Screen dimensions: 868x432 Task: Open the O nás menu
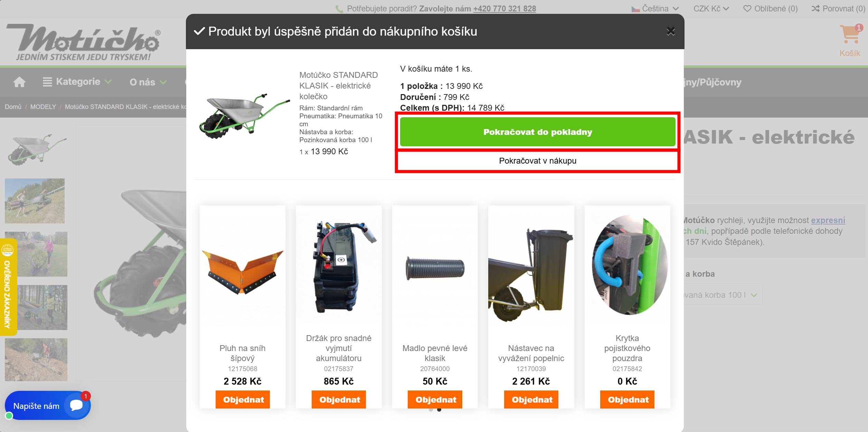point(148,82)
